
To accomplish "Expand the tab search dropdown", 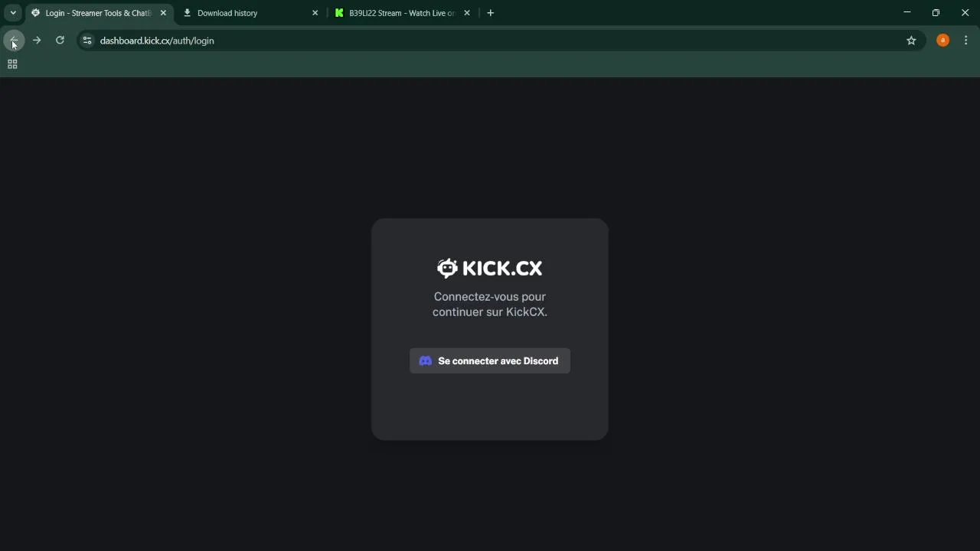I will coord(13,13).
